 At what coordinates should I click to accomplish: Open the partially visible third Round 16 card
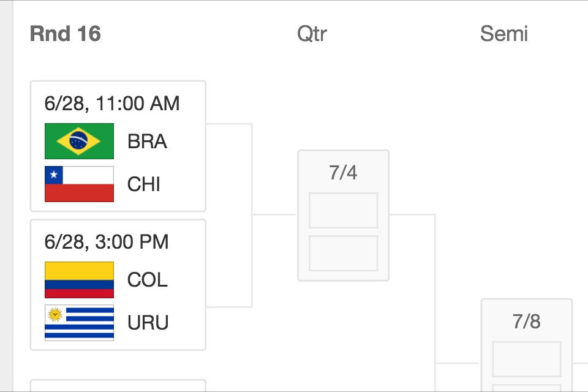coord(118,385)
